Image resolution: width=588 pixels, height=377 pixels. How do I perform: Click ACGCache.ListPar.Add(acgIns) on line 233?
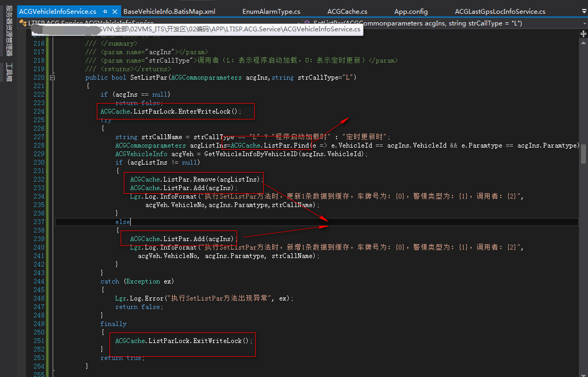pos(184,188)
